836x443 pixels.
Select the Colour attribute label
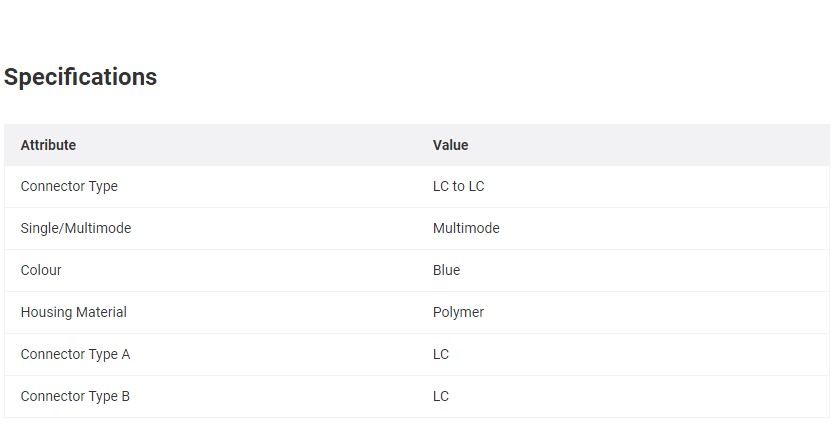(41, 270)
